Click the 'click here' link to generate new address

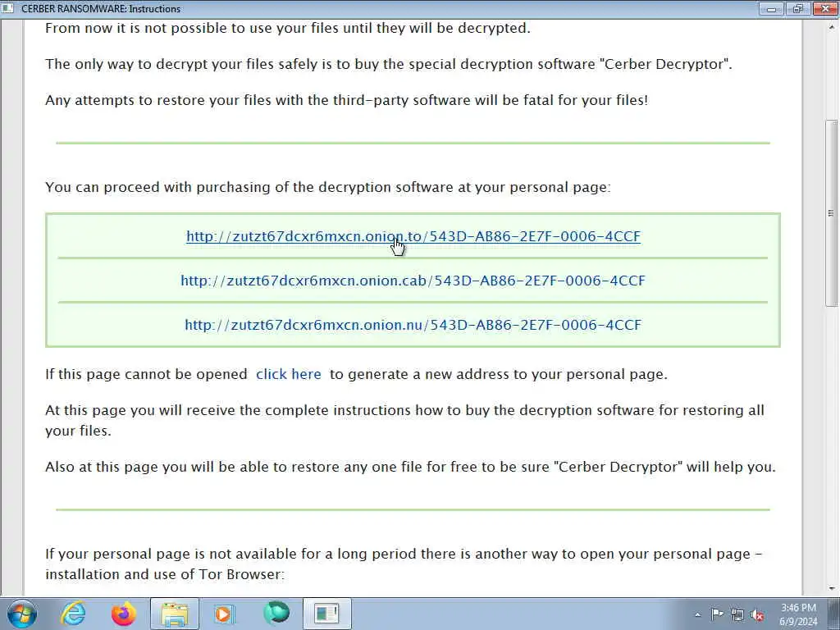coord(288,374)
